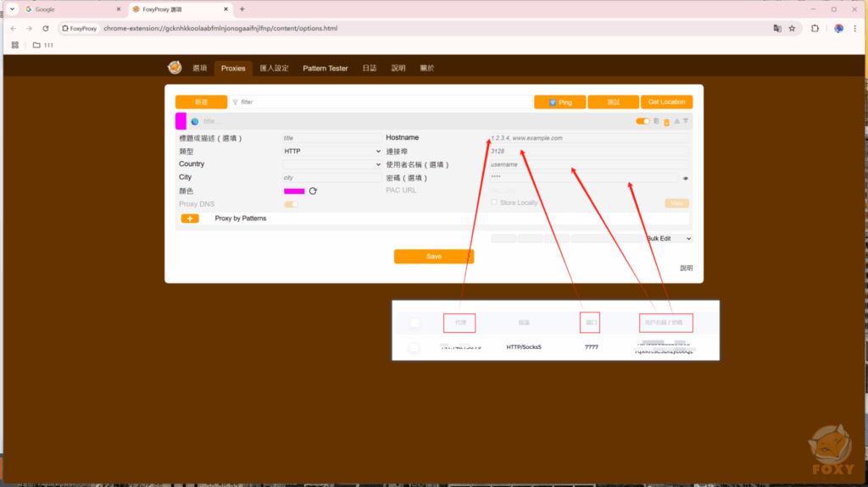This screenshot has height=487, width=868.
Task: Open a new browser tab
Action: 242,9
